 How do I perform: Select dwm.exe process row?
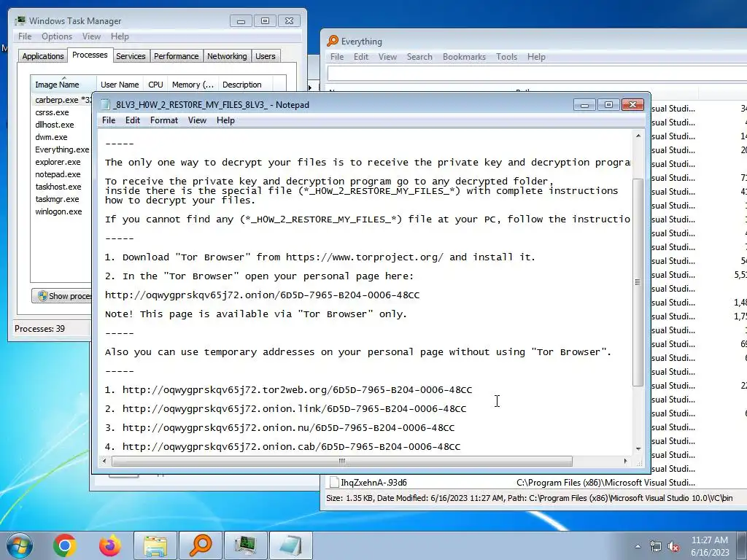(62, 137)
